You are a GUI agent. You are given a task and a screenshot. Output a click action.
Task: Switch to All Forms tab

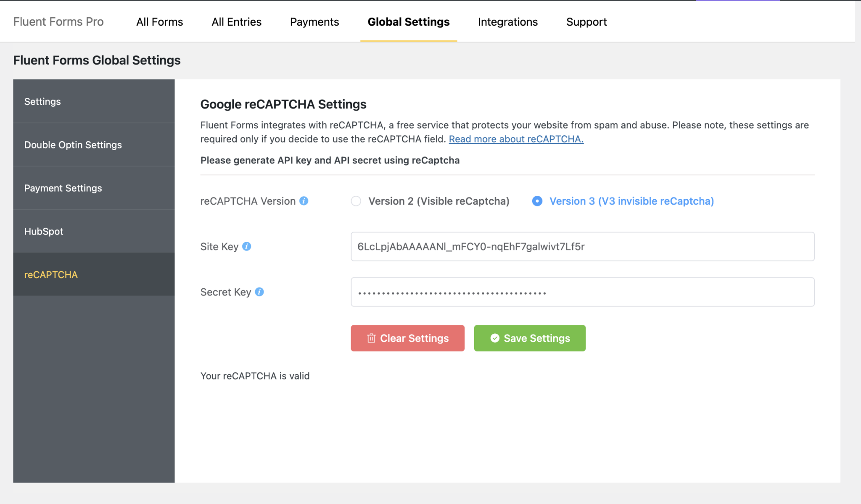click(x=159, y=22)
